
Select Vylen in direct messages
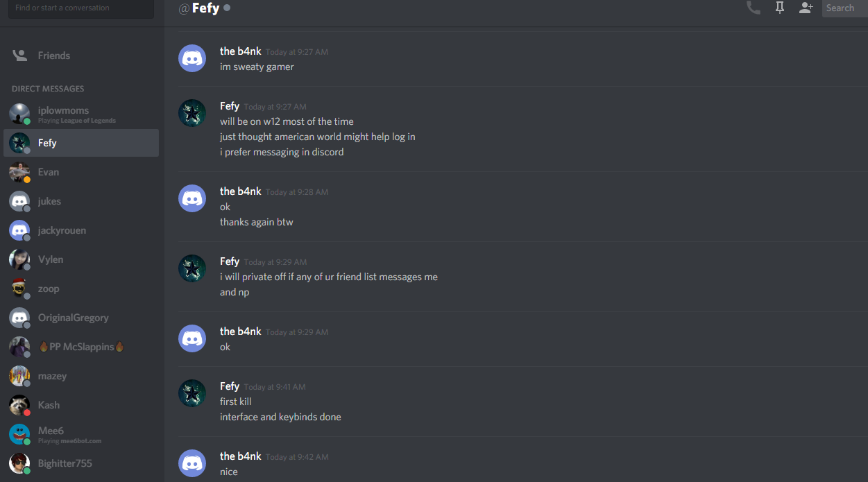(x=81, y=259)
